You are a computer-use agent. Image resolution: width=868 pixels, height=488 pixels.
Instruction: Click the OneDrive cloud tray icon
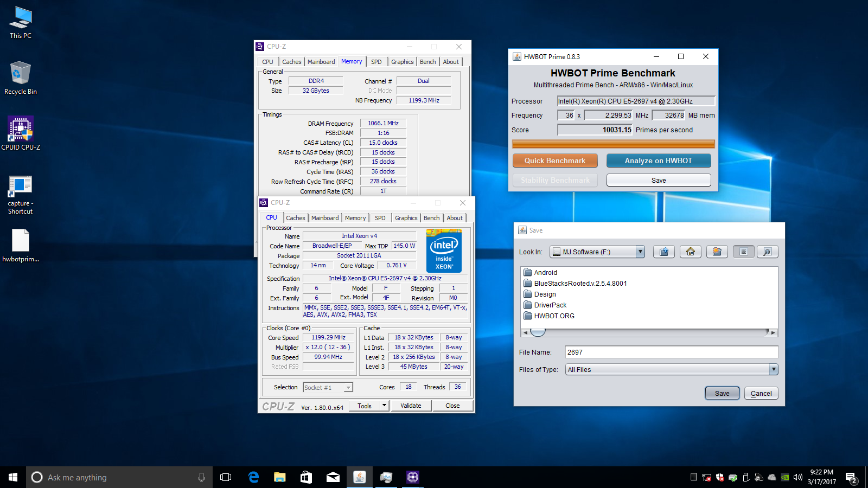(x=772, y=477)
